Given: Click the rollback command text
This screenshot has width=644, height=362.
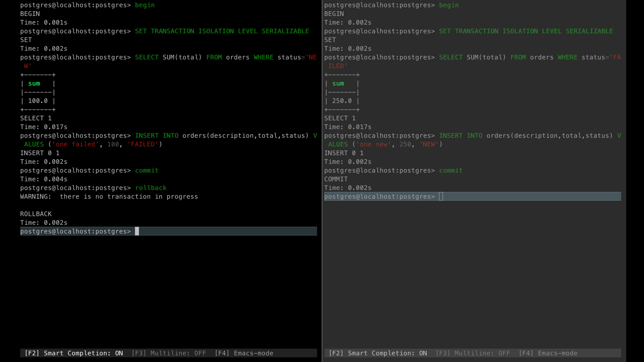Looking at the screenshot, I should pyautogui.click(x=151, y=188).
